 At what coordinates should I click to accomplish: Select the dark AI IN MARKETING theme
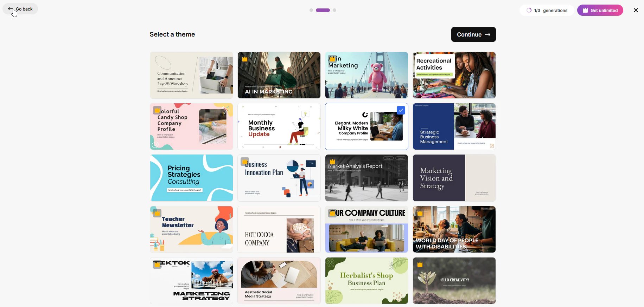coord(279,75)
